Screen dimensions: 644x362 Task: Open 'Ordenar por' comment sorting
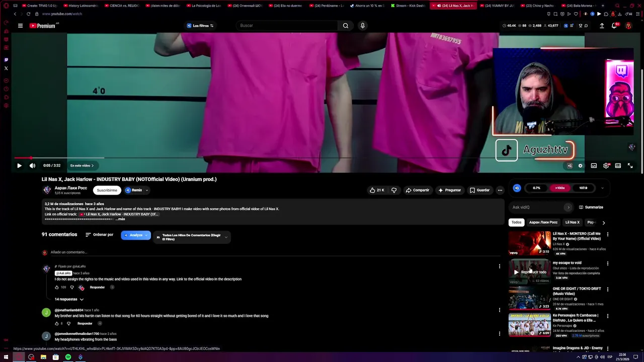(x=99, y=235)
